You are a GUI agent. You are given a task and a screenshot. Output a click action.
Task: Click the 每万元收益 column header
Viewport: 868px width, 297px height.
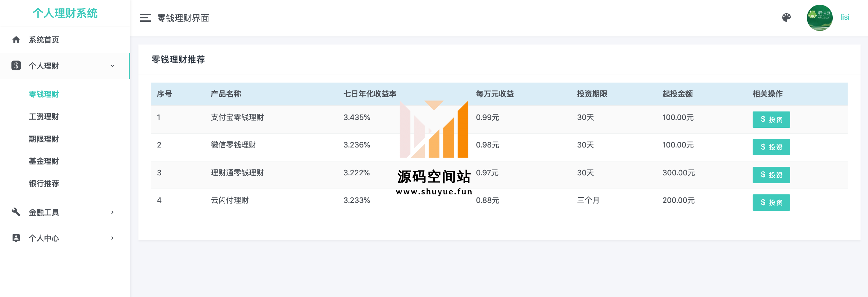click(x=495, y=94)
